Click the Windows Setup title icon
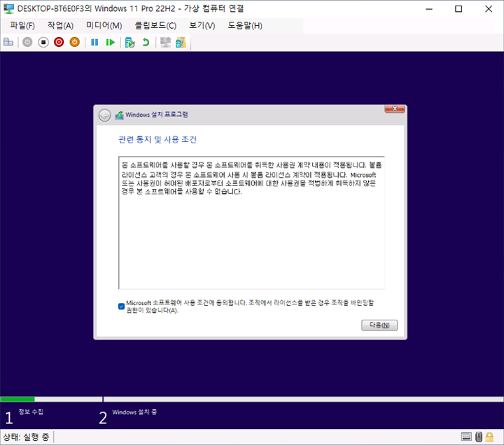 pyautogui.click(x=119, y=115)
